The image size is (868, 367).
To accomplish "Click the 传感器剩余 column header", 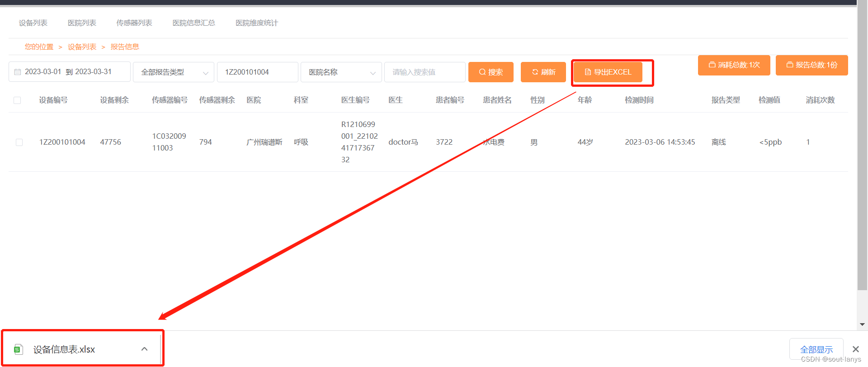I will click(217, 100).
